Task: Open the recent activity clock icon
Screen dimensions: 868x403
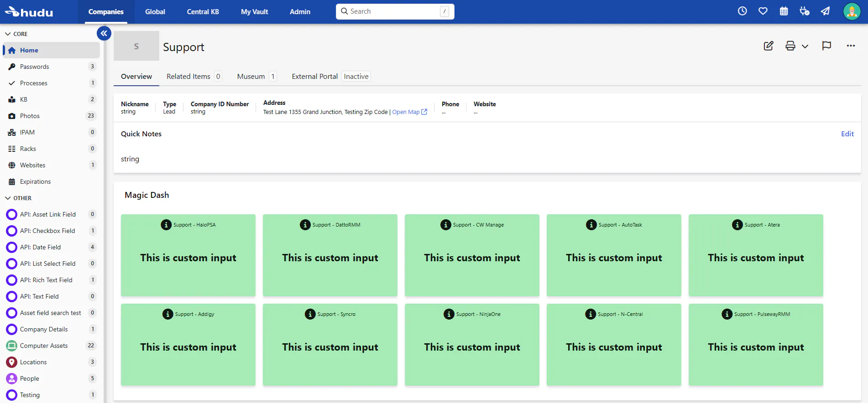Action: [742, 11]
